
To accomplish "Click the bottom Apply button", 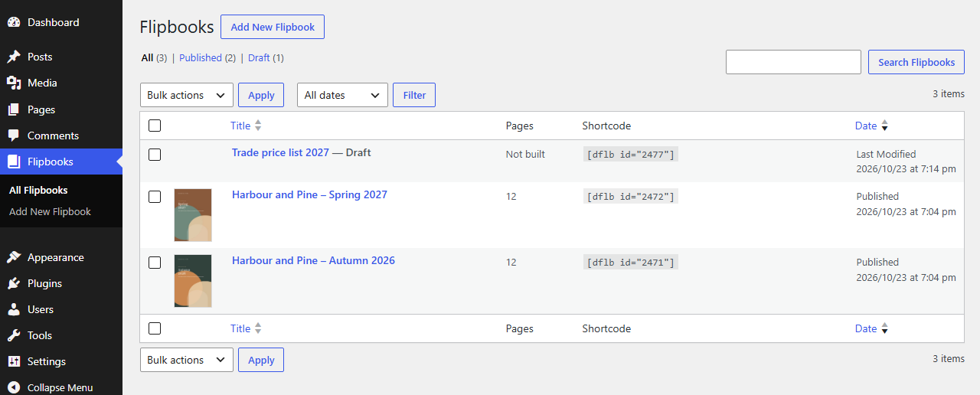I will [x=261, y=360].
